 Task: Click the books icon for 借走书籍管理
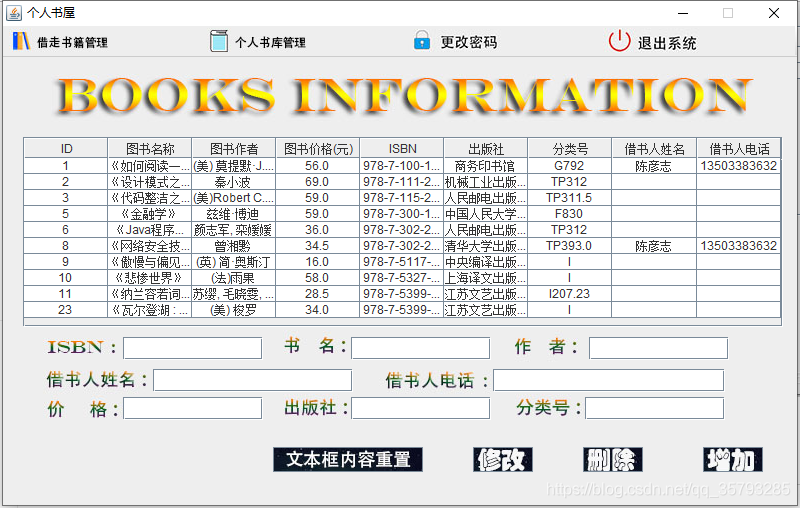pos(21,41)
